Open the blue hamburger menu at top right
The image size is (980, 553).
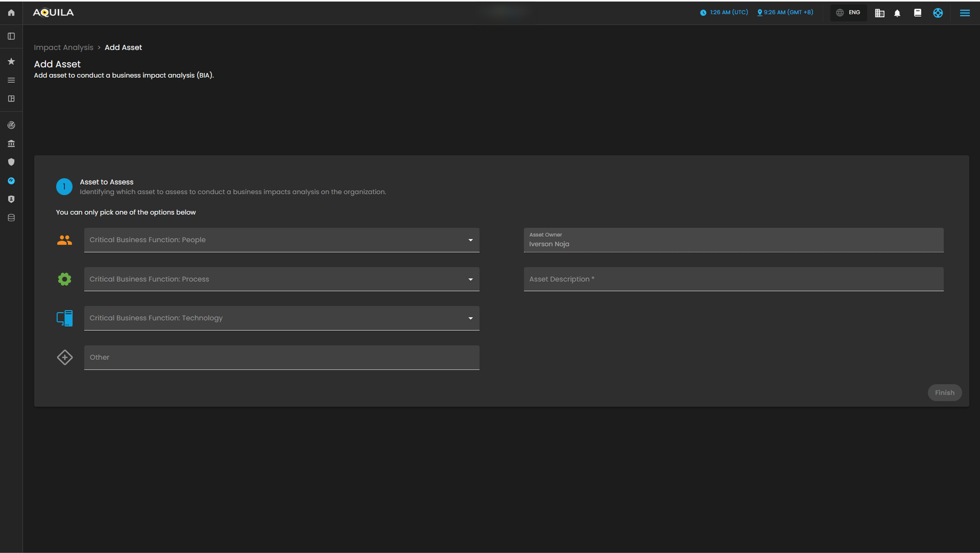coord(964,13)
